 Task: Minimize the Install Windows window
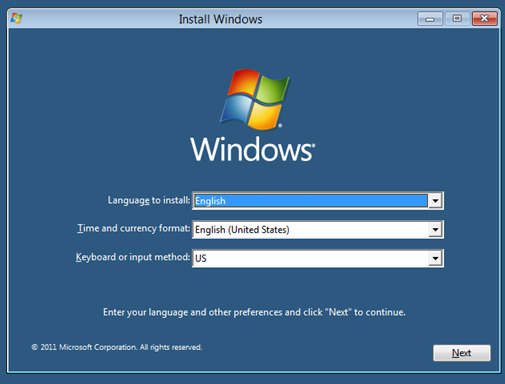430,19
